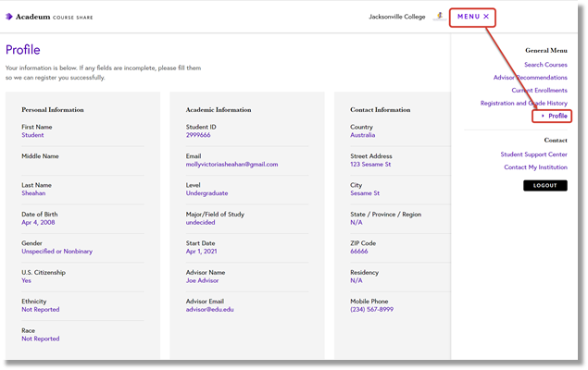Click the Jacksonville College crest icon
The width and height of the screenshot is (588, 370).
tap(438, 17)
